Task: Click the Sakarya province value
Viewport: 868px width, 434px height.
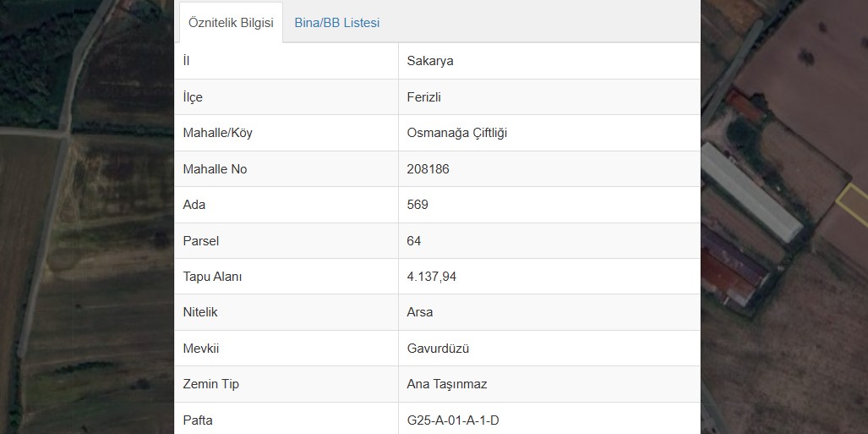Action: click(430, 61)
